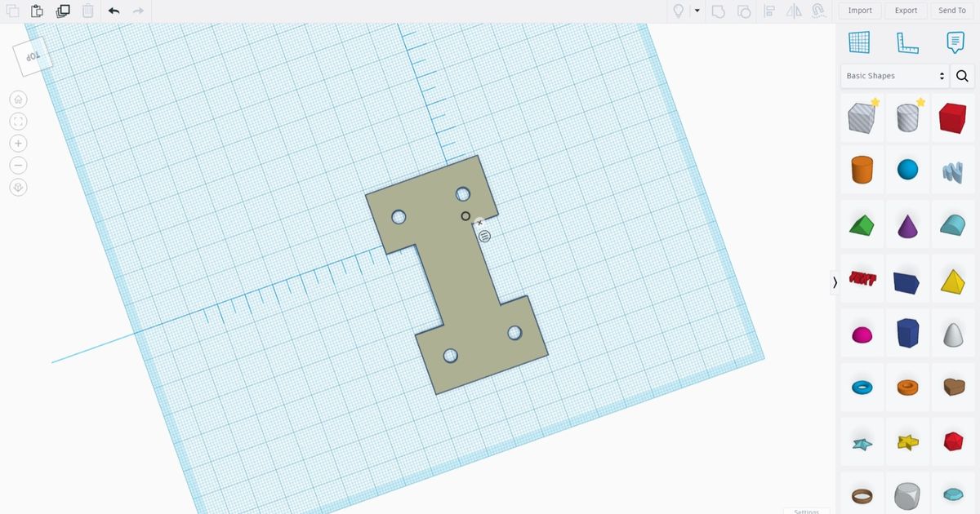Click the Import button
The image size is (980, 514).
coord(859,11)
